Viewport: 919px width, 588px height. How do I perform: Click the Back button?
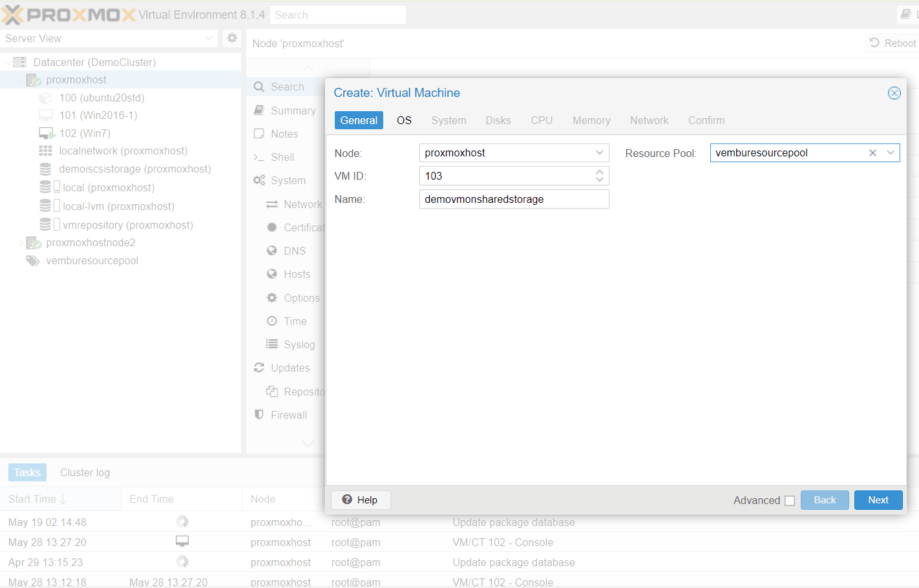point(825,500)
